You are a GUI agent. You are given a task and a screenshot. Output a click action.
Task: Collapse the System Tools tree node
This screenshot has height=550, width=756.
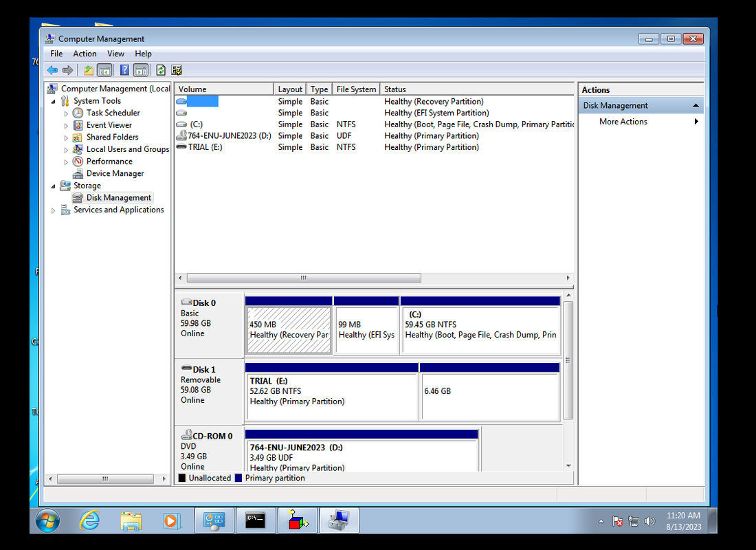pos(54,101)
